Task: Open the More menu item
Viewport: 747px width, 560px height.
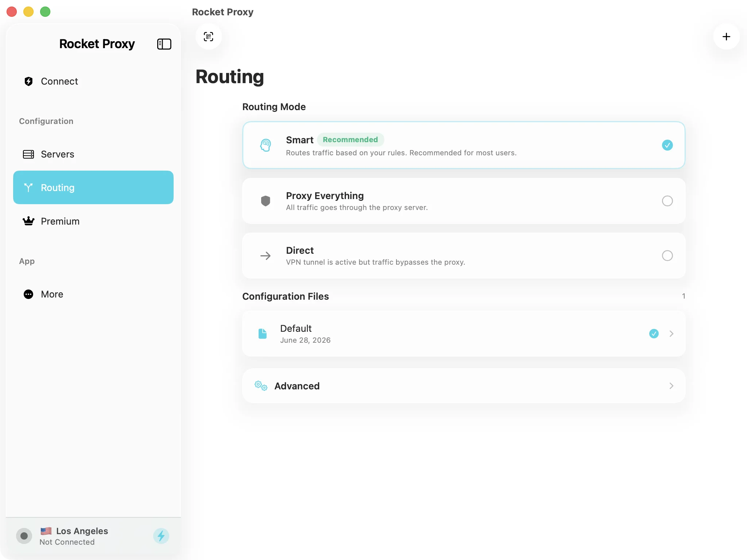Action: (x=93, y=294)
